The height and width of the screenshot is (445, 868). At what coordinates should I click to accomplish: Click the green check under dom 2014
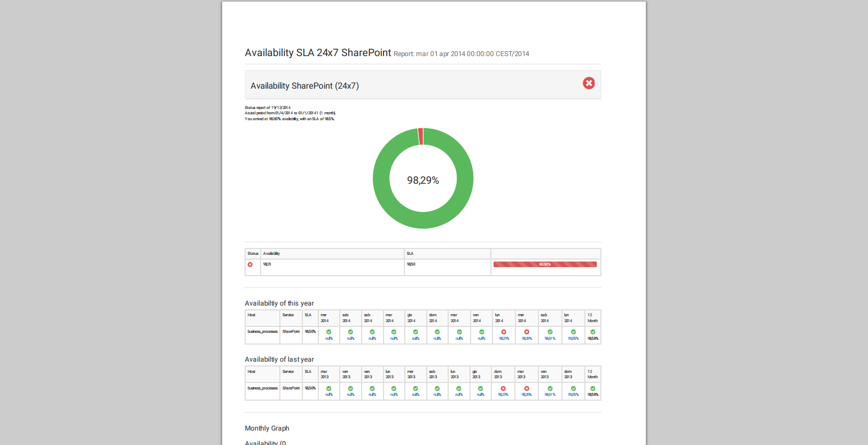[x=437, y=332]
